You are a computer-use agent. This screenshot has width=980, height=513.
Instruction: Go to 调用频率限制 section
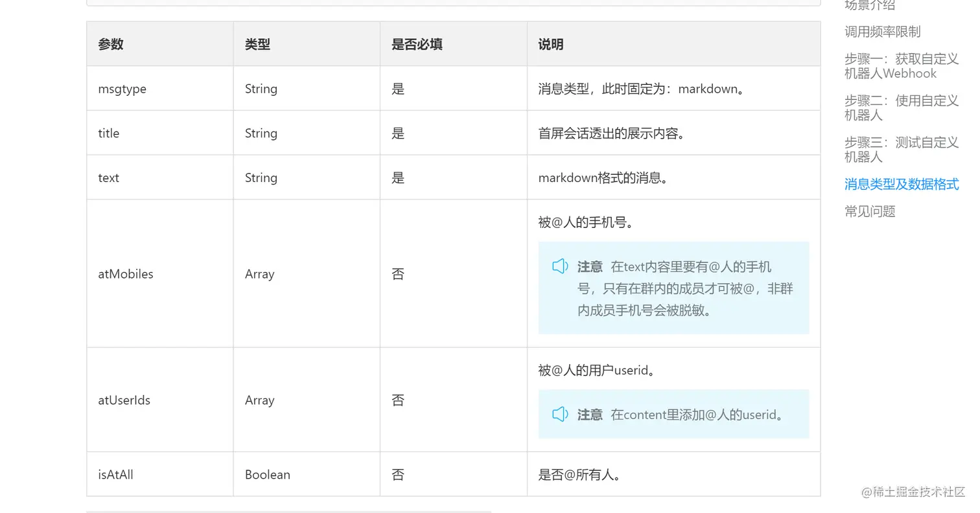[882, 32]
